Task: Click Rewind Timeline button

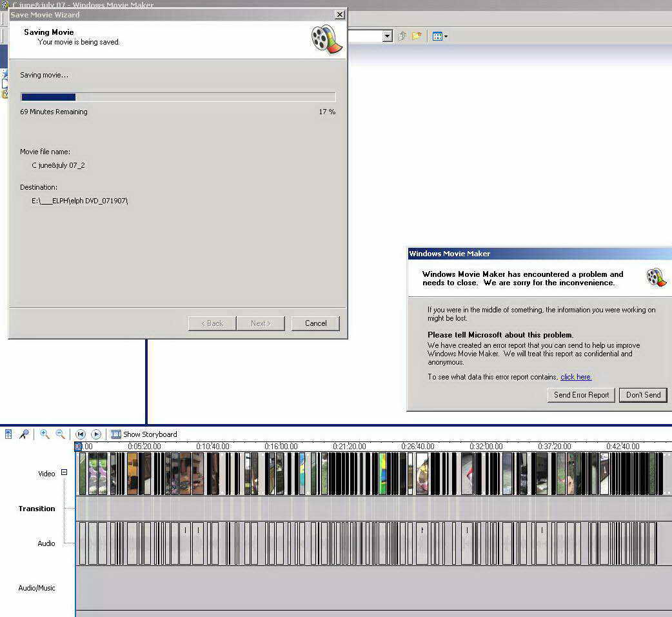Action: (81, 434)
